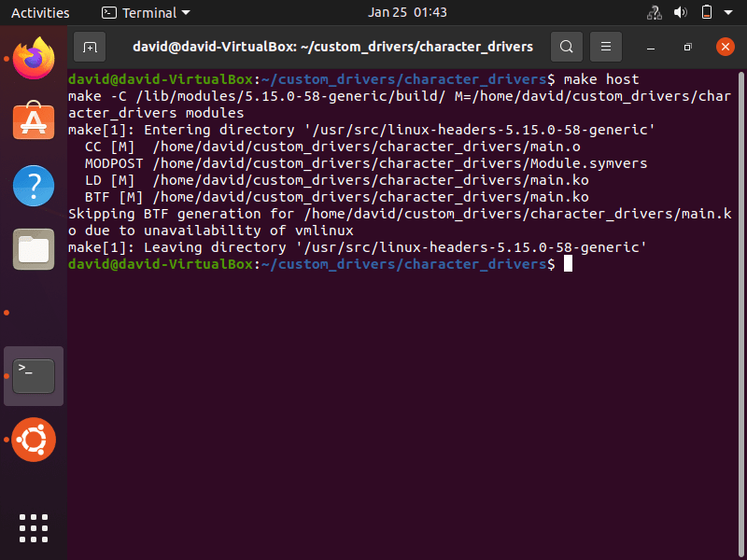Click the terminal prompt next to the cursor
This screenshot has height=560, width=747.
(x=566, y=264)
